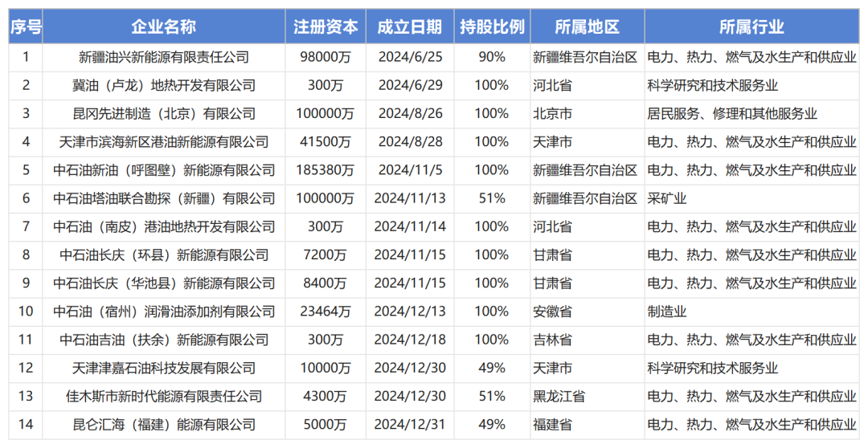The width and height of the screenshot is (868, 448).
Task: Click 49% for 天津津嘉石油科技 row
Action: tap(492, 368)
